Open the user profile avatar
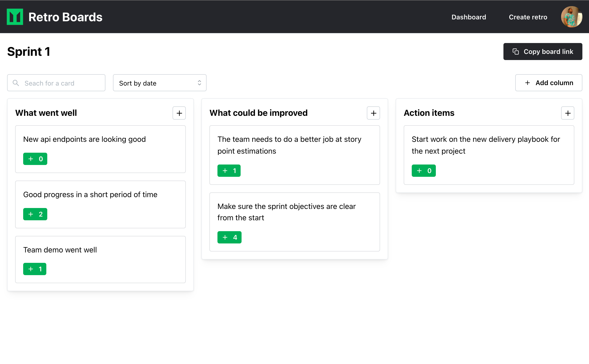 pos(572,17)
